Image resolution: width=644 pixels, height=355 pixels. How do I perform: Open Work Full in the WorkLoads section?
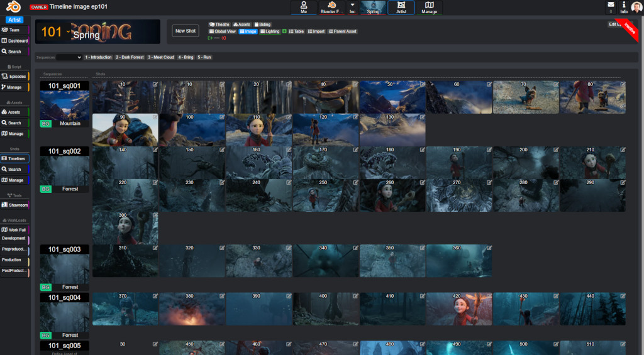(x=14, y=230)
